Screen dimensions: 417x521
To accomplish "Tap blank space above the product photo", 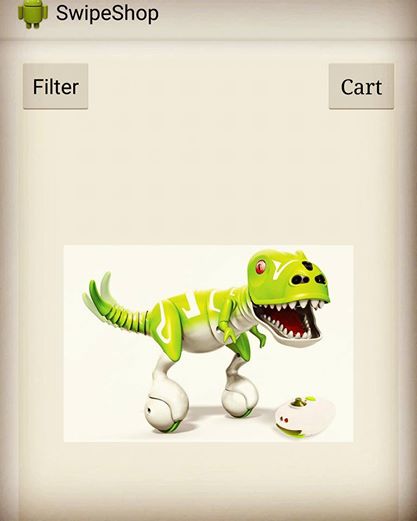I will (208, 177).
